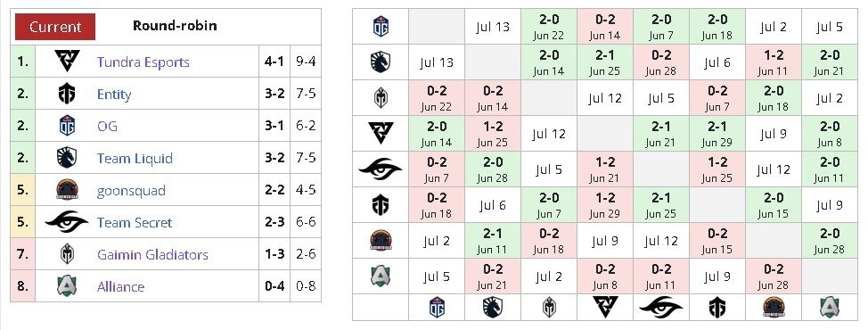Click the Alliance logo in standings list
The image size is (868, 330).
pos(67,286)
